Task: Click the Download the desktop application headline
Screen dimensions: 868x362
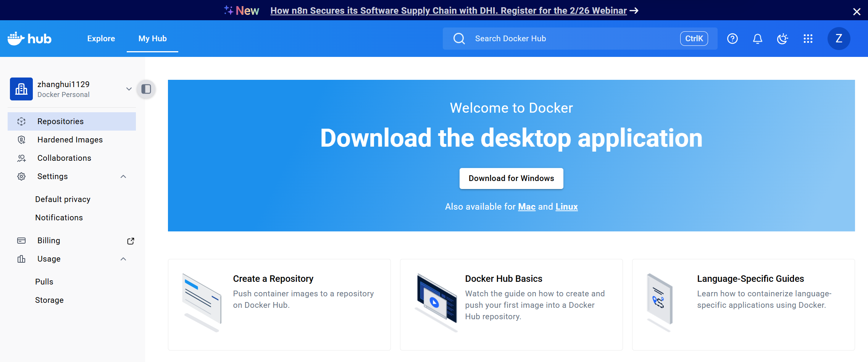Action: (511, 138)
